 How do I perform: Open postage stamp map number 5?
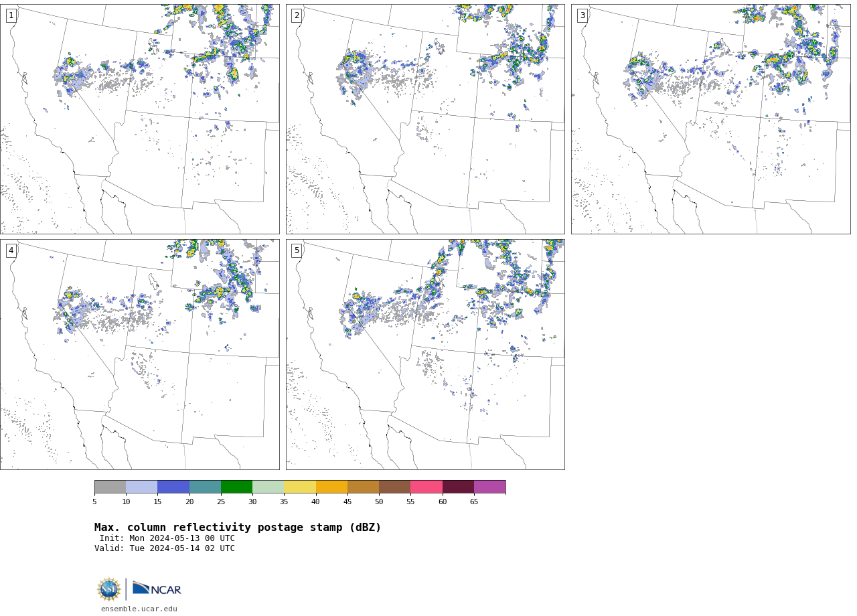click(425, 354)
